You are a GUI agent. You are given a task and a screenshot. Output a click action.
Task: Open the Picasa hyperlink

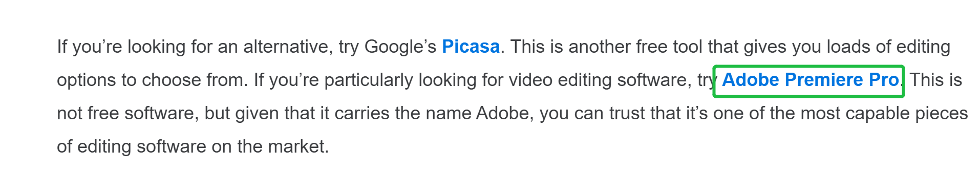(x=471, y=47)
